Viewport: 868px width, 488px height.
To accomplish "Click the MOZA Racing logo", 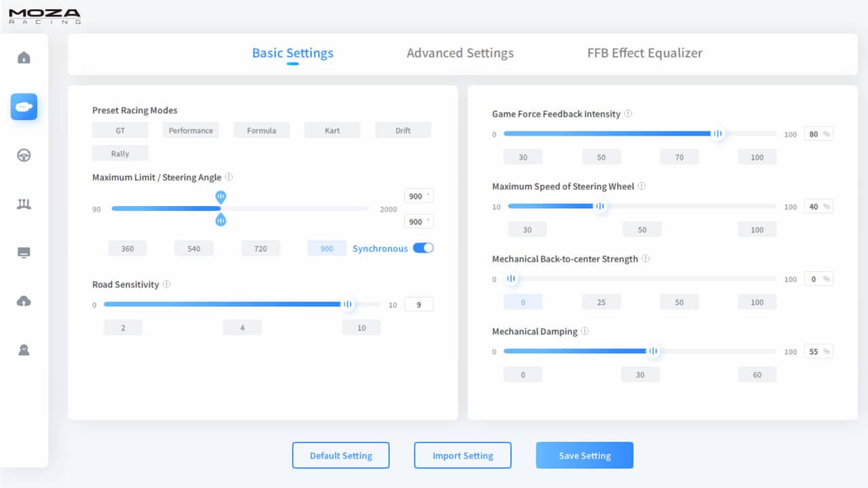I will (x=45, y=15).
